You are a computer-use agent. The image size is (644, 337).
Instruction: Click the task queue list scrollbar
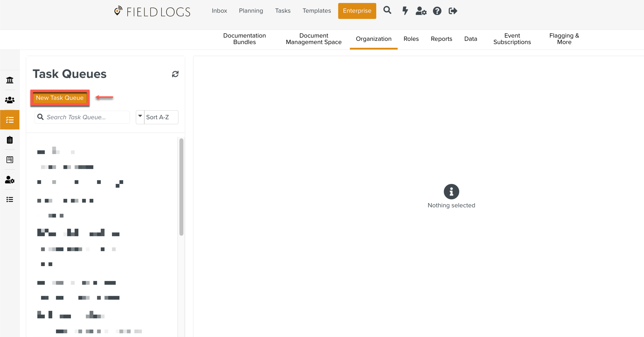[x=181, y=187]
